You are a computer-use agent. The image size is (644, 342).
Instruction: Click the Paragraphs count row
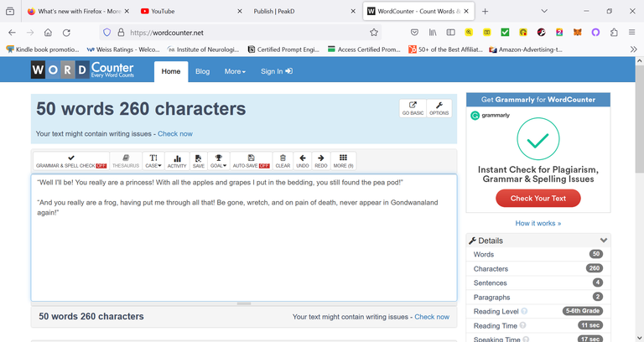(538, 298)
